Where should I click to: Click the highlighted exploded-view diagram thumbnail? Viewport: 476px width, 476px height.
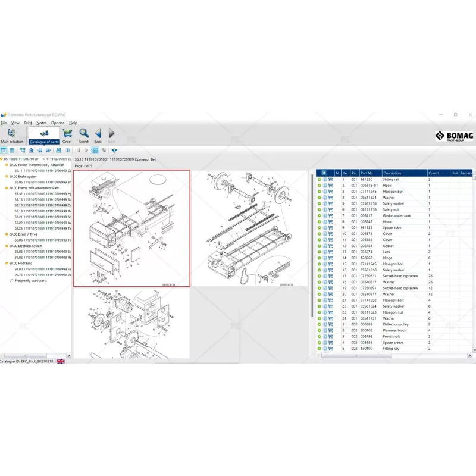pos(132,229)
